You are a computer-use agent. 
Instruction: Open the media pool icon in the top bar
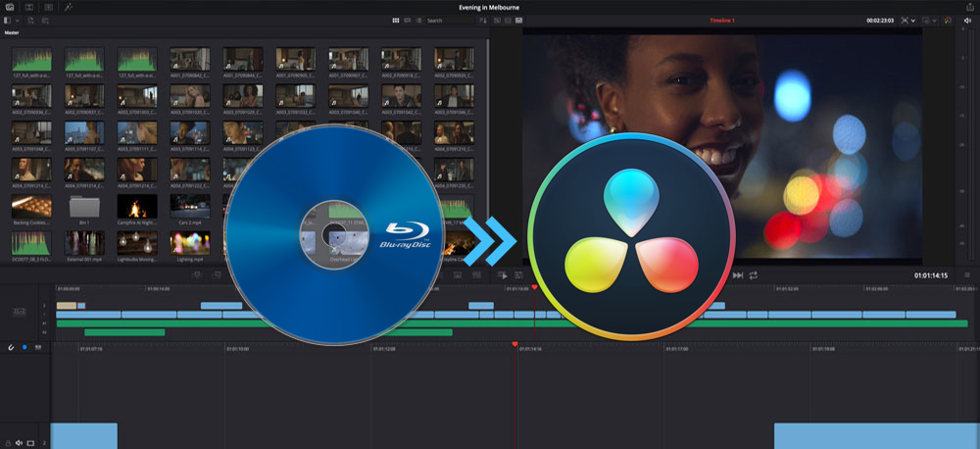[x=10, y=7]
